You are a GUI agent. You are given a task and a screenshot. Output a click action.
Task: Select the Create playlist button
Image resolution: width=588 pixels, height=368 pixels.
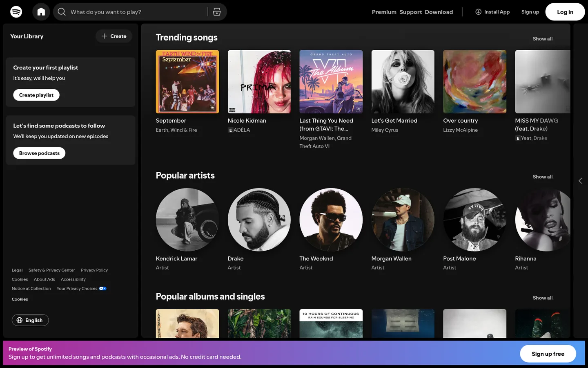click(x=36, y=95)
